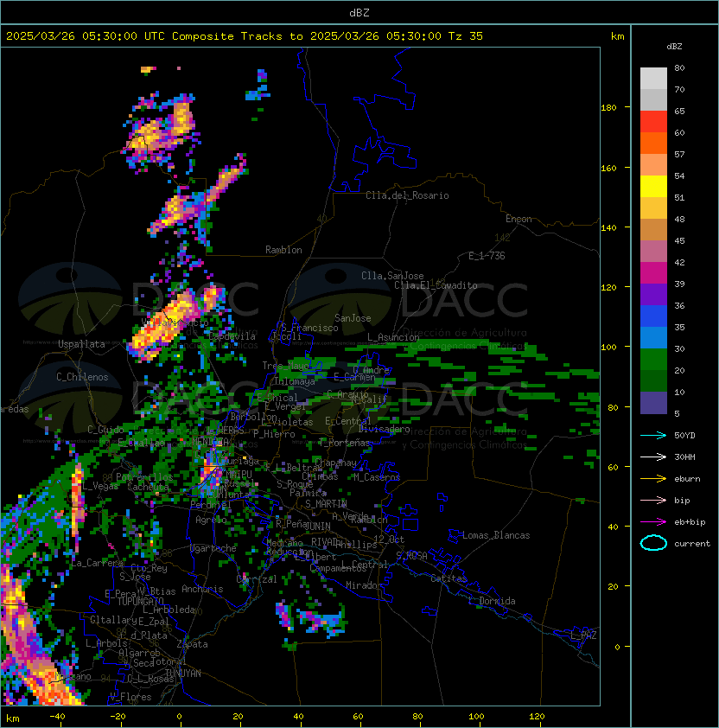Click the 'TUNUYAN' place label
This screenshot has height=728, width=719.
click(x=183, y=674)
